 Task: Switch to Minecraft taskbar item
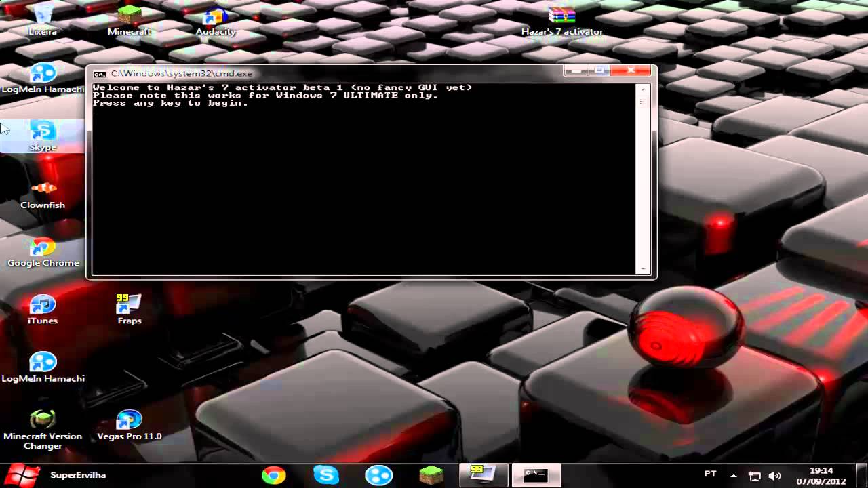pos(431,475)
